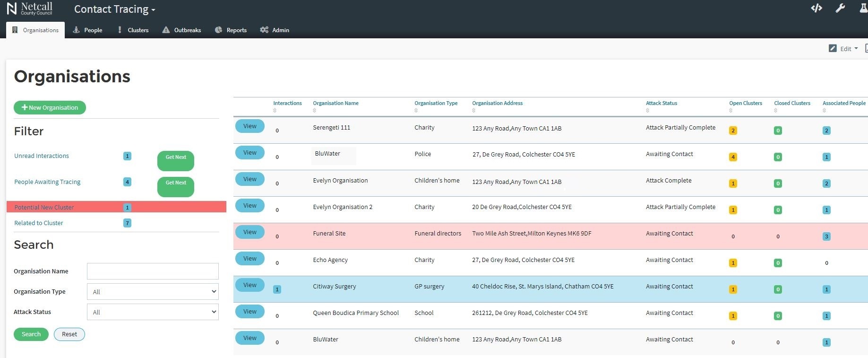Sort by Organisation Name column arrows
The image size is (868, 358).
tap(314, 111)
